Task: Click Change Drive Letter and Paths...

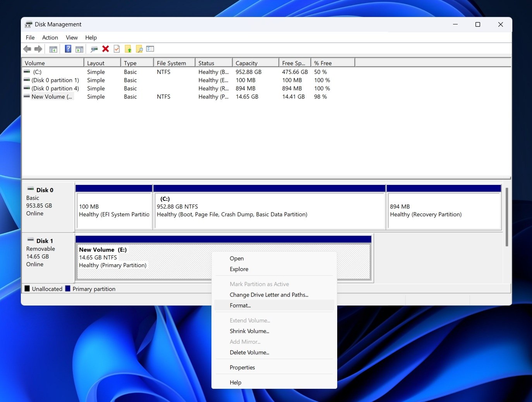Action: [x=269, y=295]
